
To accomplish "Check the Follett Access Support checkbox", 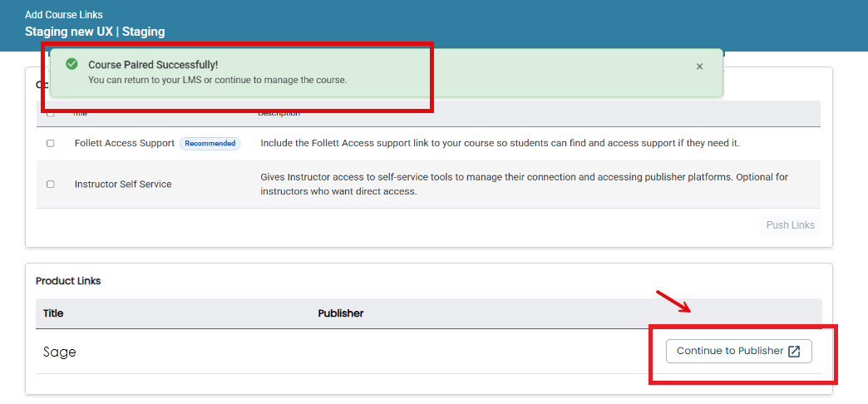I will (x=51, y=143).
